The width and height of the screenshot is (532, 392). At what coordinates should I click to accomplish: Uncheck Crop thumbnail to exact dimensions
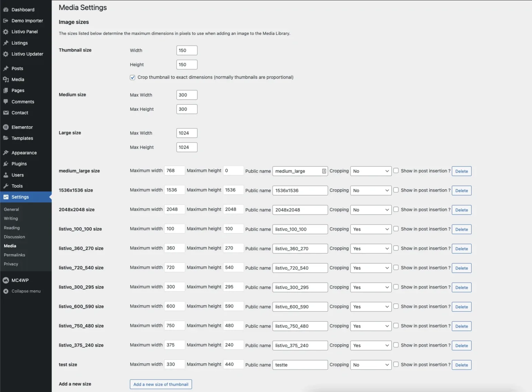133,78
